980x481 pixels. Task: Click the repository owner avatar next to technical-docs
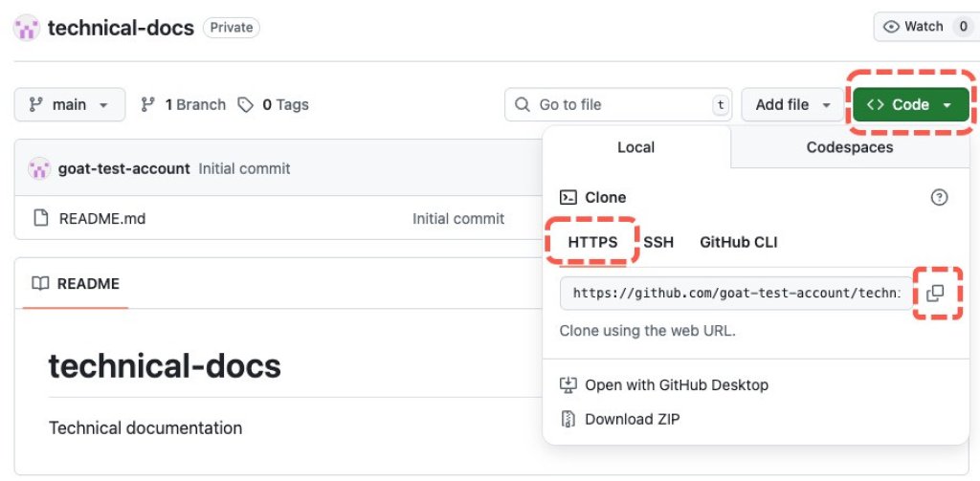(26, 28)
